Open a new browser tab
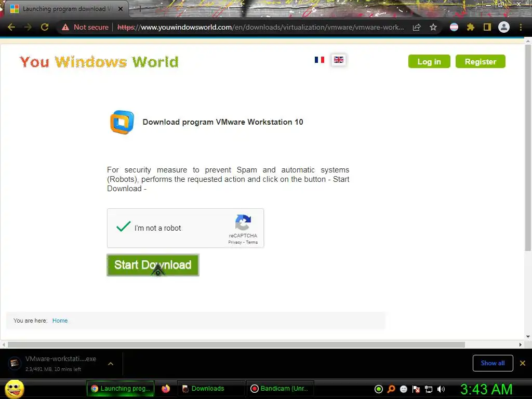This screenshot has height=399, width=532. [139, 9]
